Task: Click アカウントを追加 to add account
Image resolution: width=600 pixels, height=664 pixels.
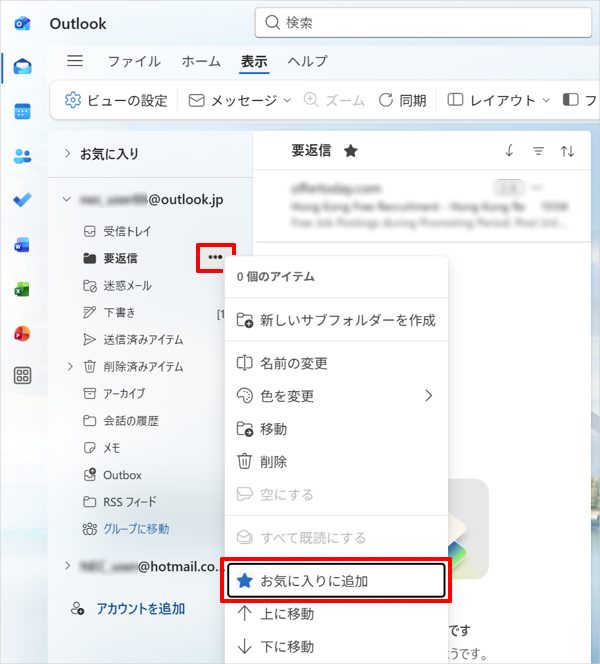Action: click(141, 609)
